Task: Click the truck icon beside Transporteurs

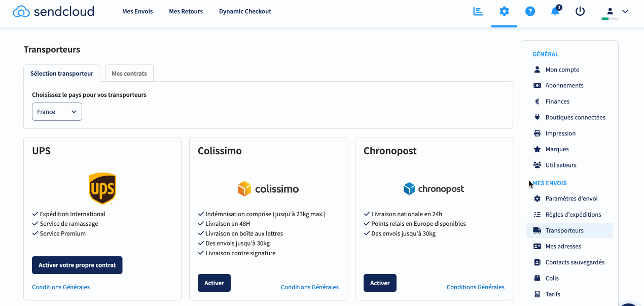Action: coord(538,230)
